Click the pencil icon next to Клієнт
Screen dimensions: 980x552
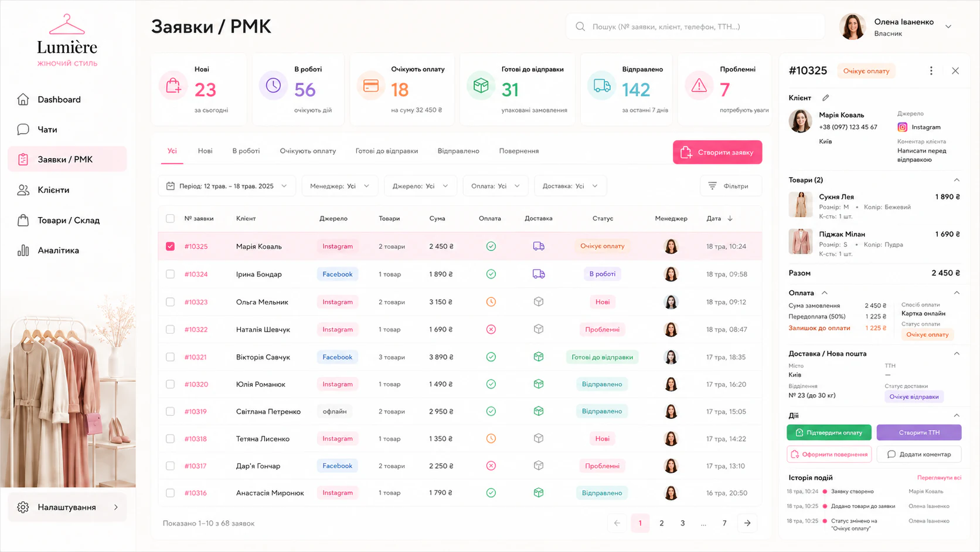(x=825, y=98)
